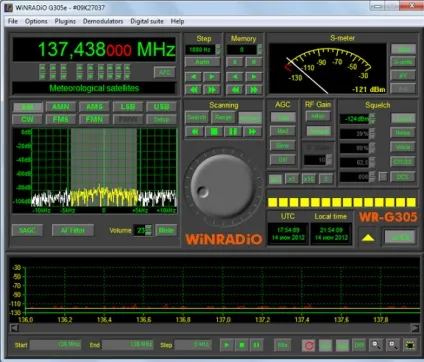Jump memory back with double left arrow
This screenshot has height=362, width=424.
[x=235, y=90]
